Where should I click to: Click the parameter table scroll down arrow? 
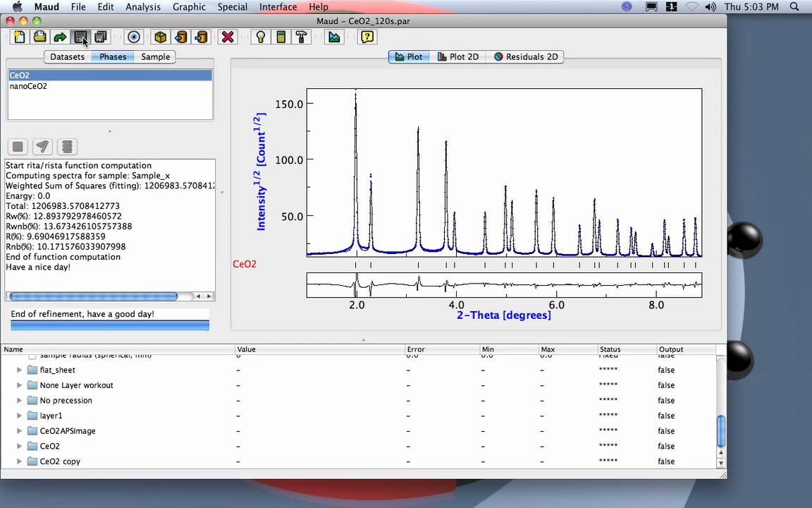[720, 462]
